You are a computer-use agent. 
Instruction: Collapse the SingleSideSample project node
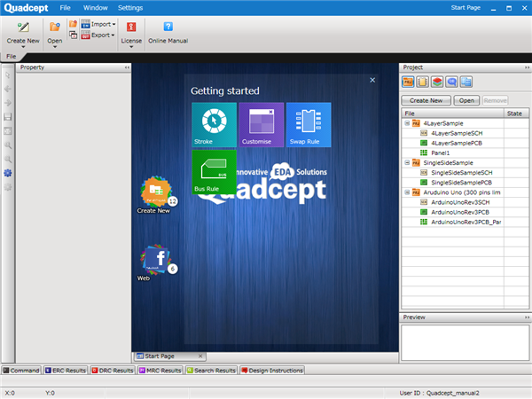click(407, 162)
